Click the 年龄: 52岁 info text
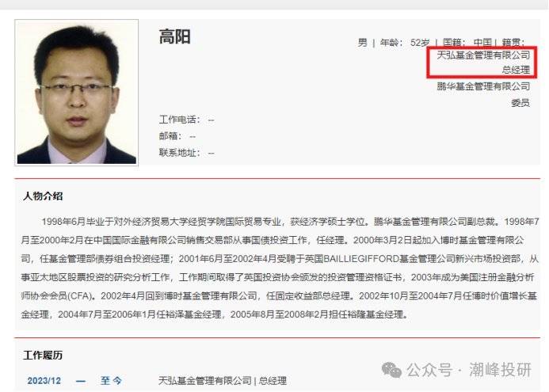 (x=405, y=43)
